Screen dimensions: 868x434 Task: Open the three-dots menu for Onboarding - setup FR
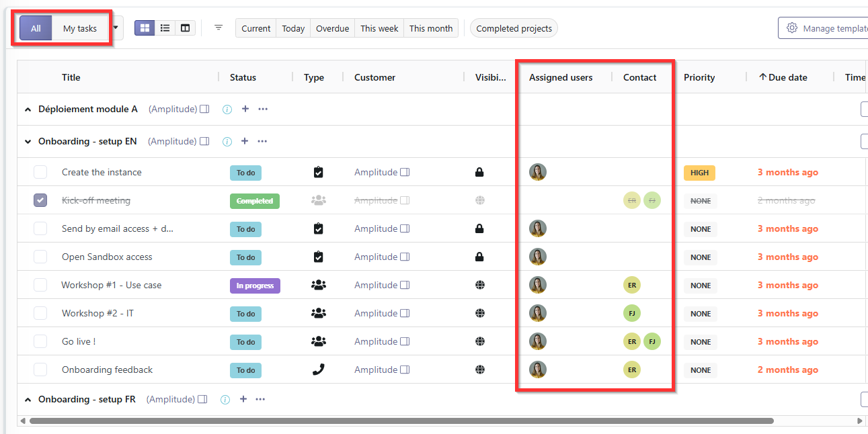(x=260, y=400)
